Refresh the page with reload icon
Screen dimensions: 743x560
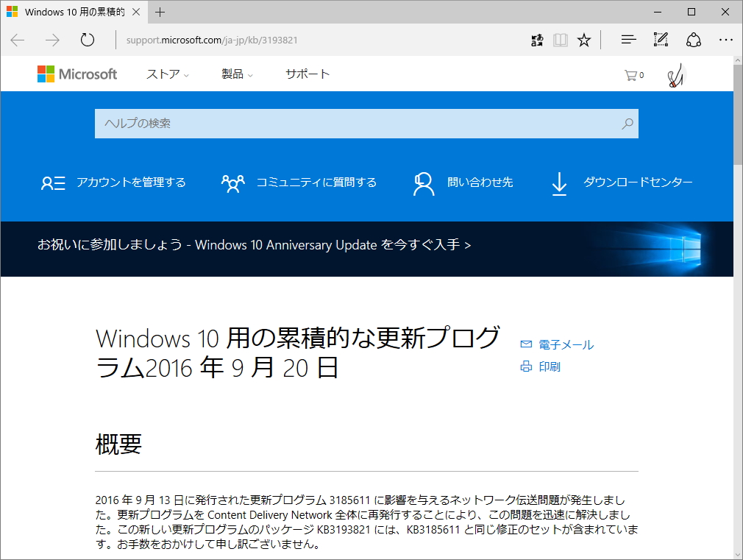[88, 40]
